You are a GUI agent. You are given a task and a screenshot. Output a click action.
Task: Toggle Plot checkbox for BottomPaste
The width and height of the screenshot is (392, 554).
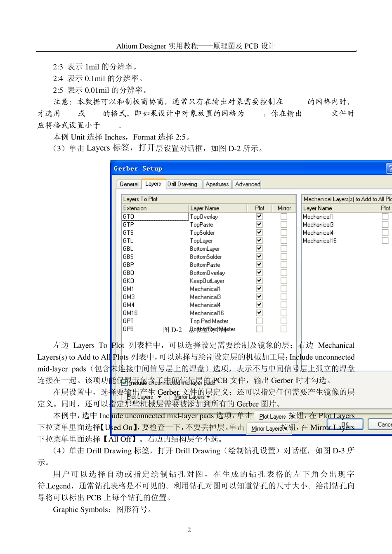tap(259, 264)
